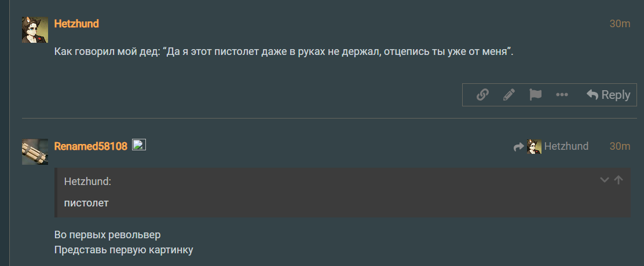Open Renamed58108 username link
This screenshot has width=644, height=266.
91,146
